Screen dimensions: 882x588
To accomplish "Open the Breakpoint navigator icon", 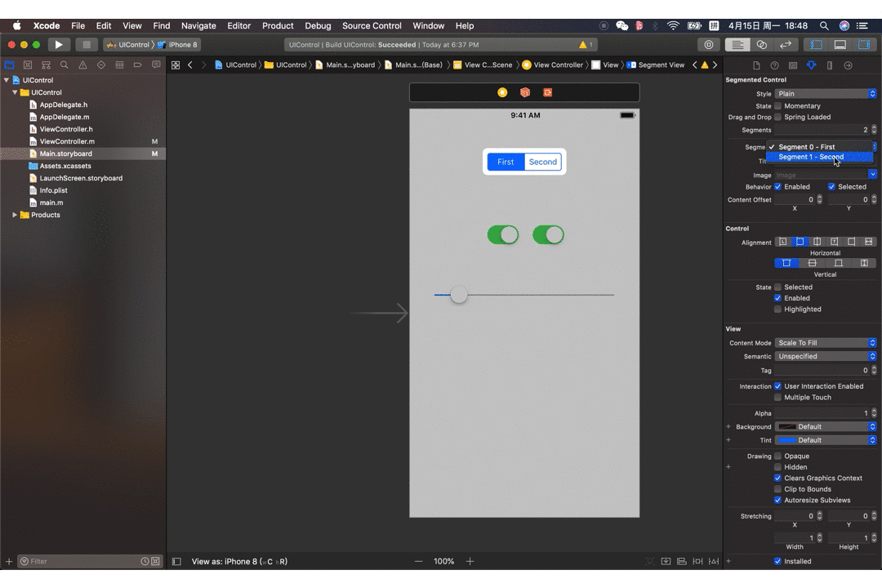I will [x=138, y=65].
